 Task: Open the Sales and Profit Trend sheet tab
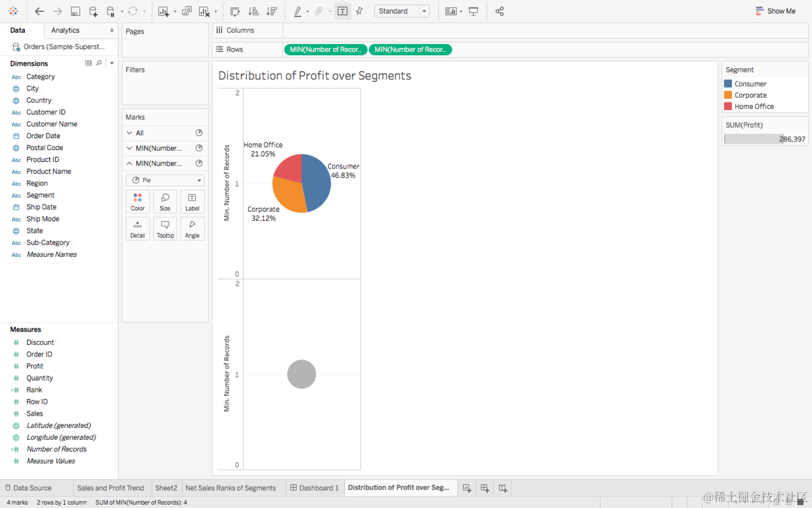(x=111, y=488)
